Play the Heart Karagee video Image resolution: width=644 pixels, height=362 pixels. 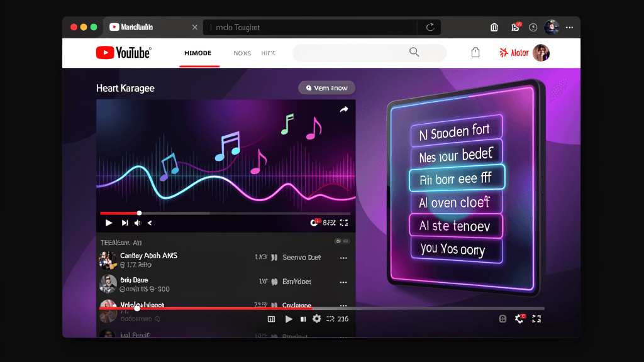[108, 223]
